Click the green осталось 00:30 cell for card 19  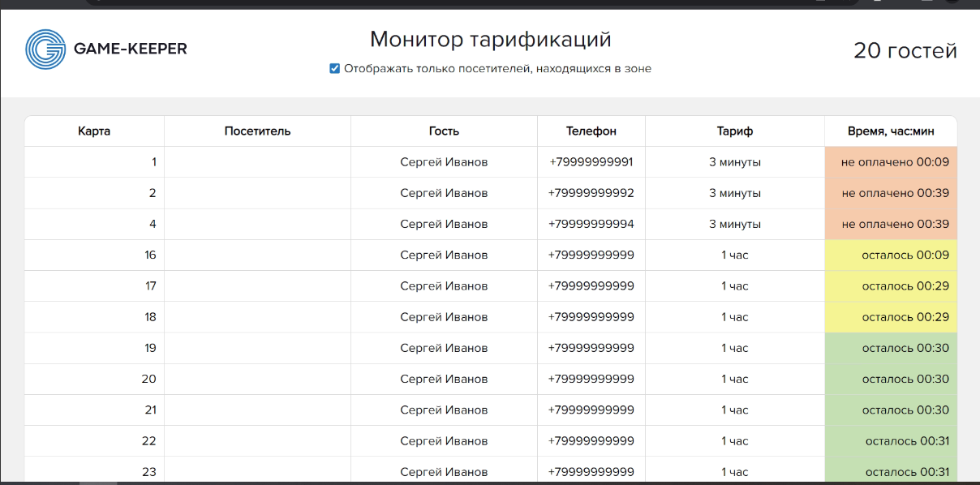891,348
